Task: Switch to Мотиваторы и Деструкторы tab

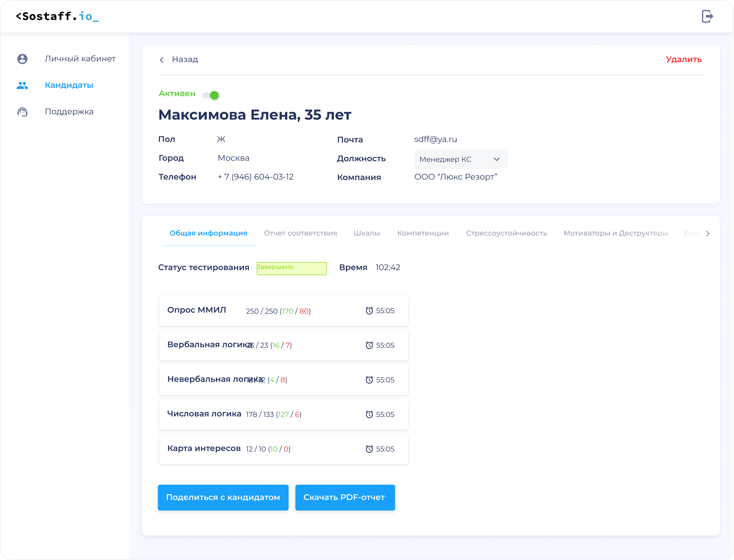Action: click(x=616, y=233)
